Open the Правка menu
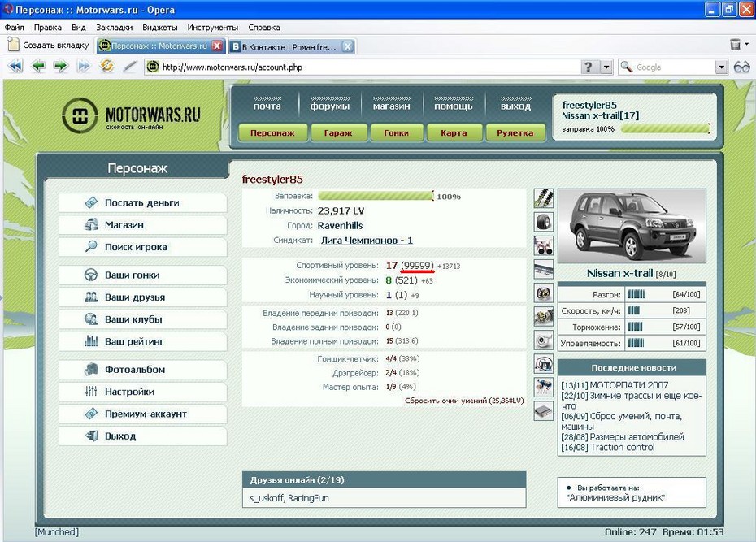 point(48,28)
